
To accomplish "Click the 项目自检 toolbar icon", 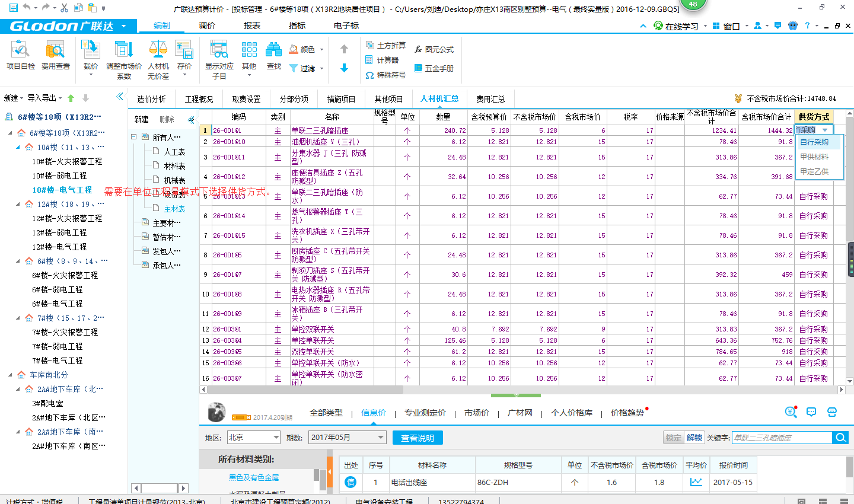I will pyautogui.click(x=21, y=56).
